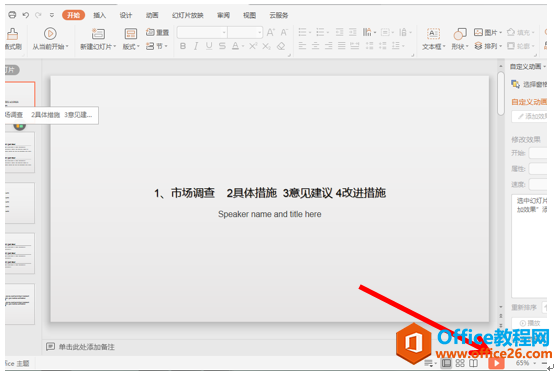Clear formatting with the eraser icon
This screenshot has width=559, height=371.
(x=281, y=46)
